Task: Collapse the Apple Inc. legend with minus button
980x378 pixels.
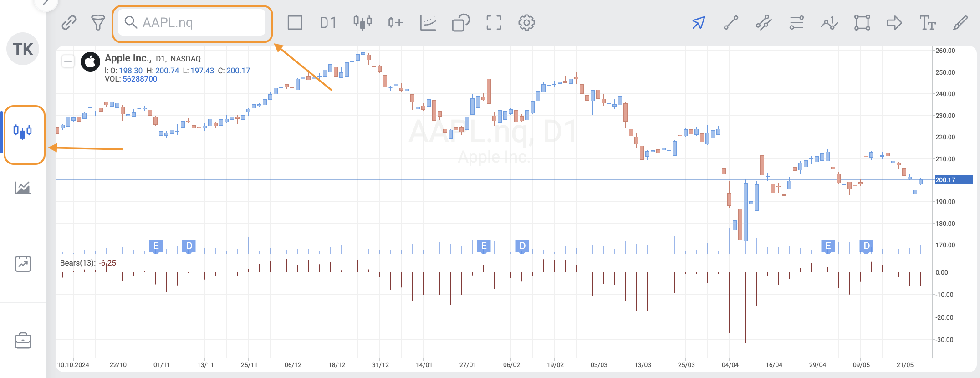Action: point(68,61)
